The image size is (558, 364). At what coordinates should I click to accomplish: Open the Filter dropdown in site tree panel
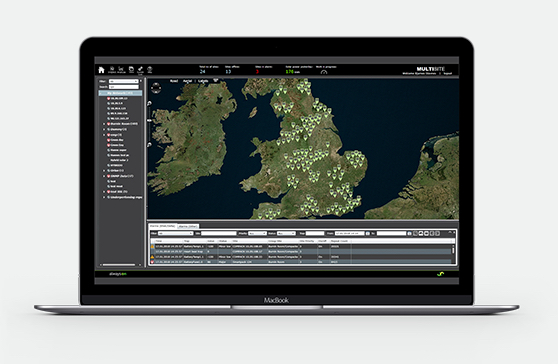[x=123, y=81]
